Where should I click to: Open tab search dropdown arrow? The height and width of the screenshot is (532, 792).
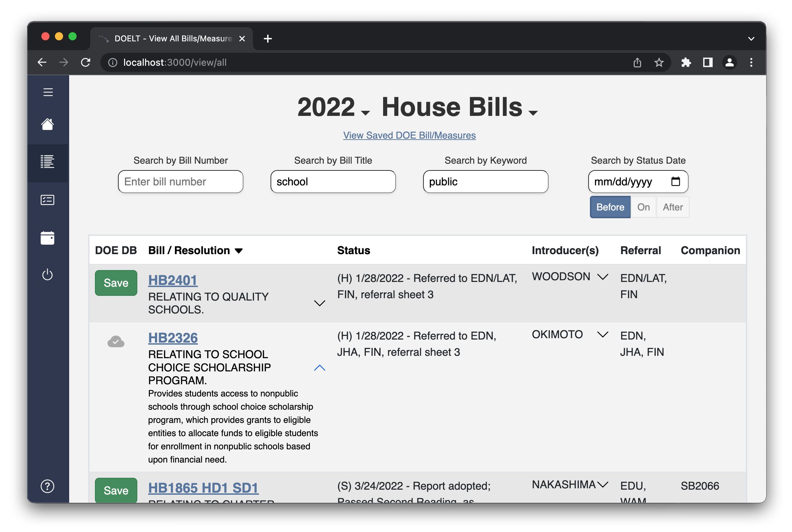751,39
